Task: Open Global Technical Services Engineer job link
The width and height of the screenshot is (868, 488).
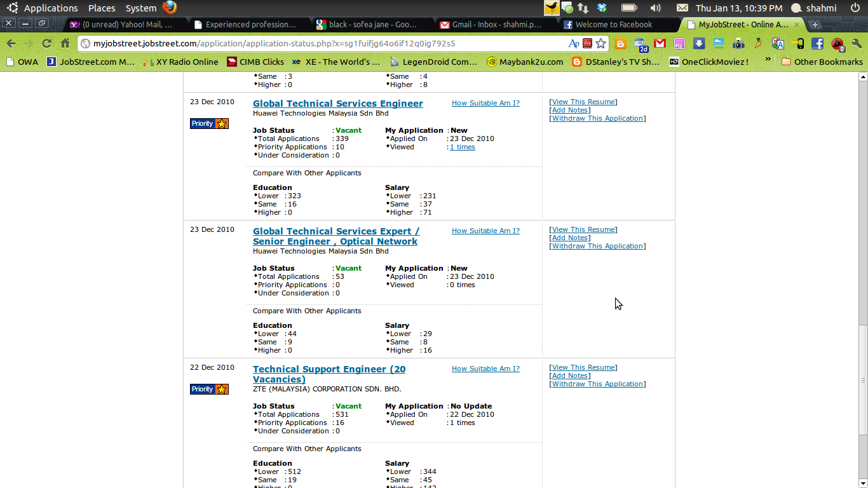Action: coord(337,104)
